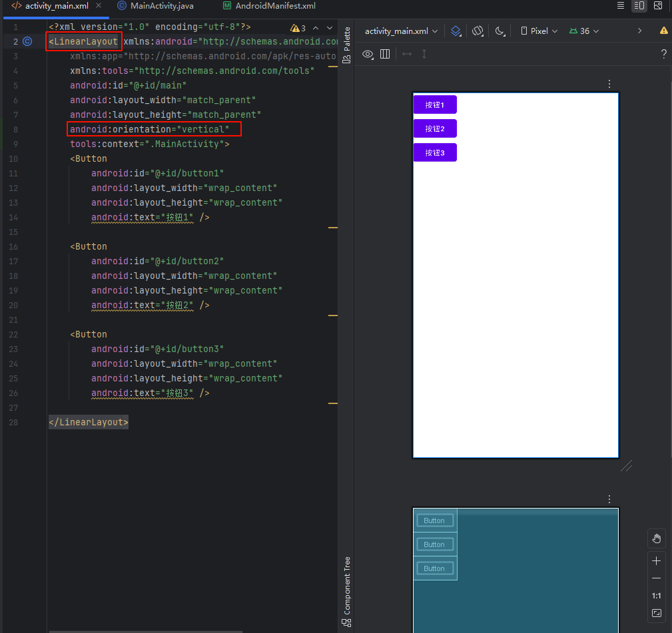Open the night mode system UI menu

pos(500,31)
